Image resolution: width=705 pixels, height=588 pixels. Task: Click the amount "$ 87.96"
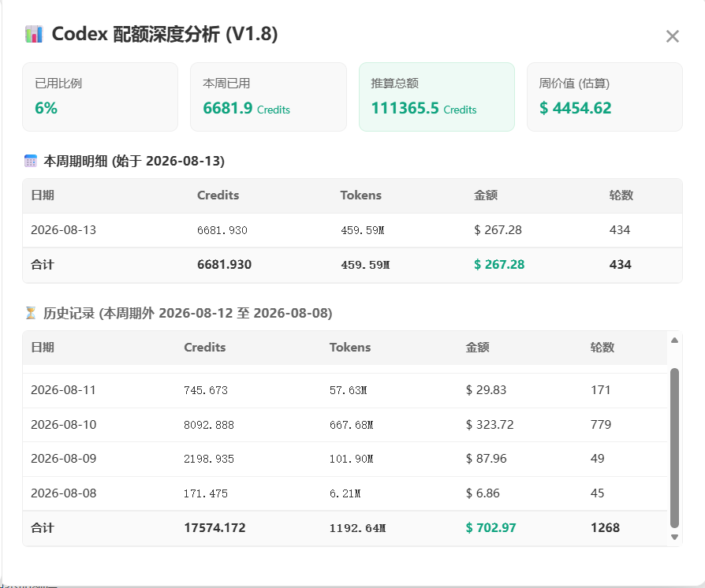point(486,459)
